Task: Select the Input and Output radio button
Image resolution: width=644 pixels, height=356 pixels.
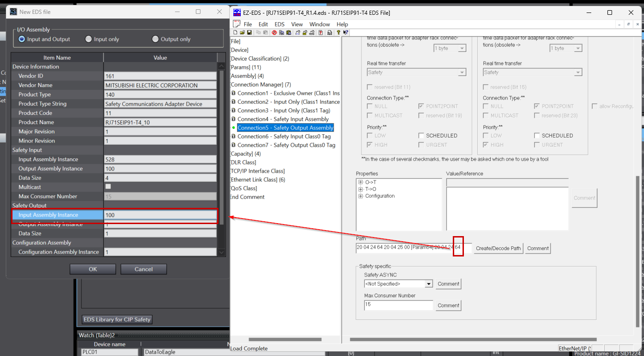Action: coord(22,39)
